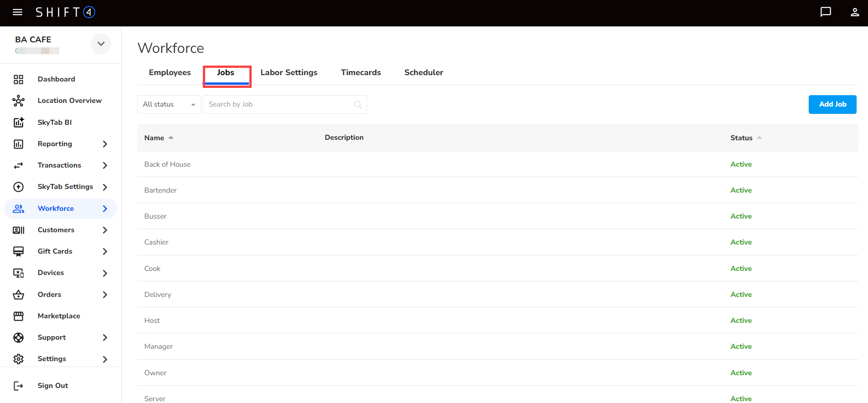868x403 pixels.
Task: Click the Sign Out icon
Action: tap(18, 386)
